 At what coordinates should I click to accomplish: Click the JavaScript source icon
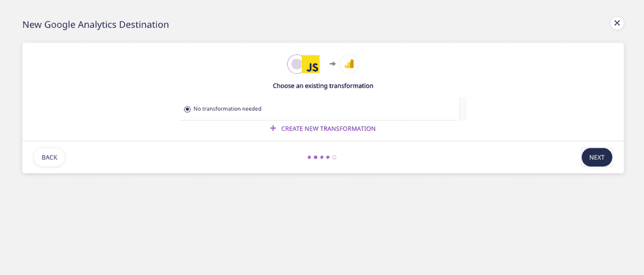click(x=311, y=64)
